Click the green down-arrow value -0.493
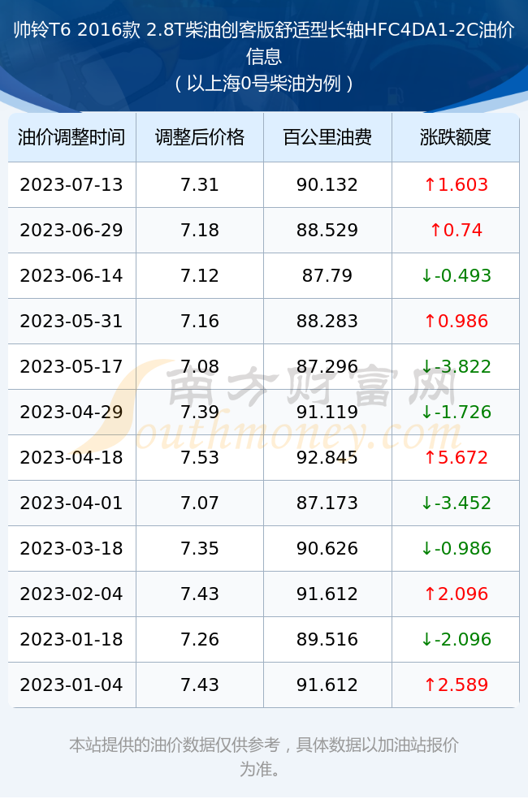Screen dimensions: 528x812 point(456,276)
